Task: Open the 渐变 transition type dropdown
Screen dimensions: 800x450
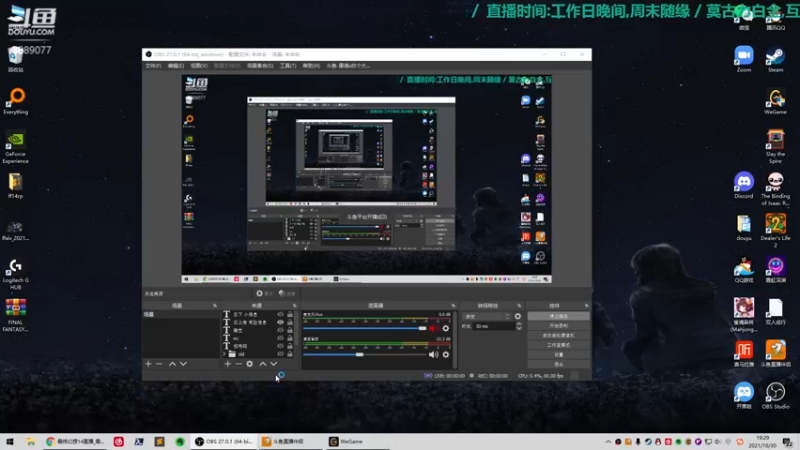Action: 486,316
